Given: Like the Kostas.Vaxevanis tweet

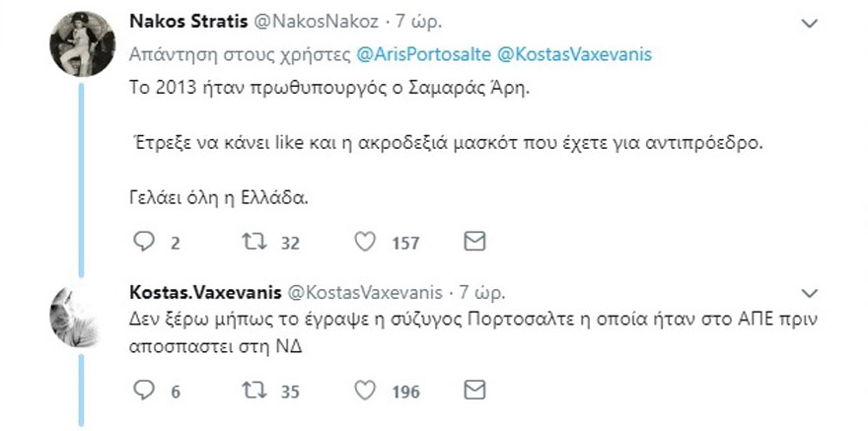Looking at the screenshot, I should pyautogui.click(x=366, y=391).
